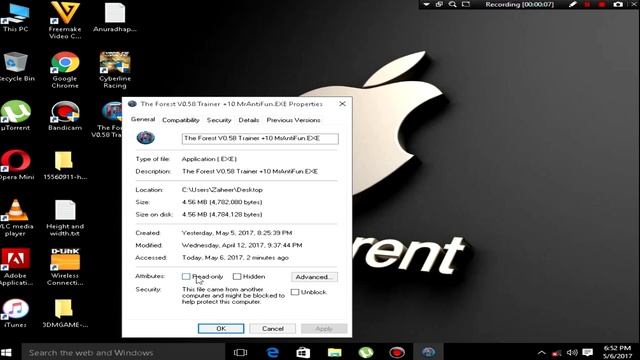Click the Created date Yesterday, May 5, 2017
The image size is (640, 360).
click(237, 233)
